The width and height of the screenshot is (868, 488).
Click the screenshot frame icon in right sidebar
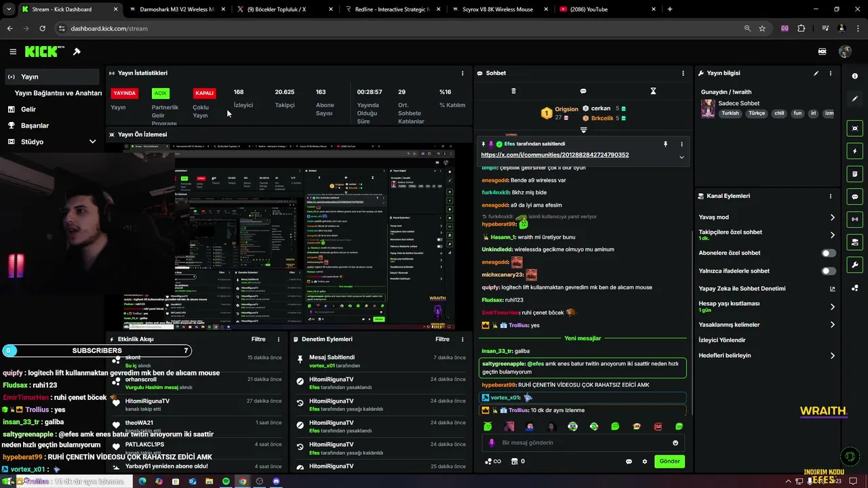point(855,128)
